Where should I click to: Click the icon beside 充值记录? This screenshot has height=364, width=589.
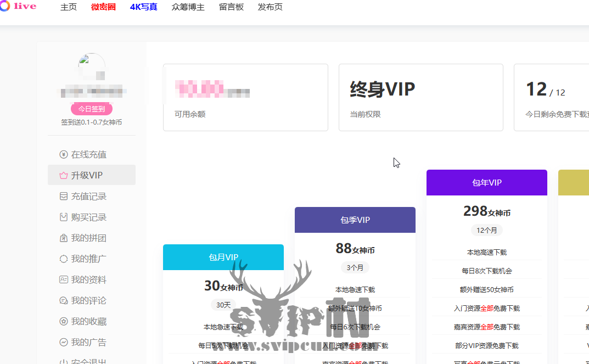point(64,197)
